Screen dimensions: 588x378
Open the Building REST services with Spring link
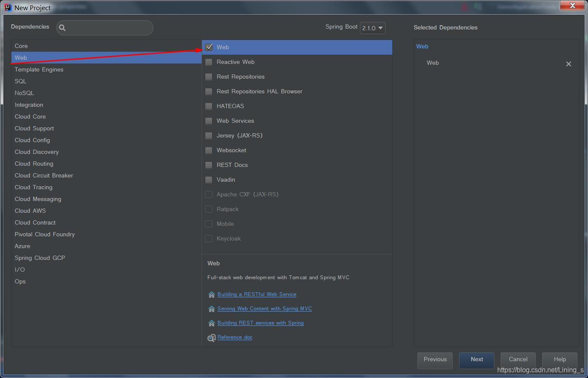260,323
